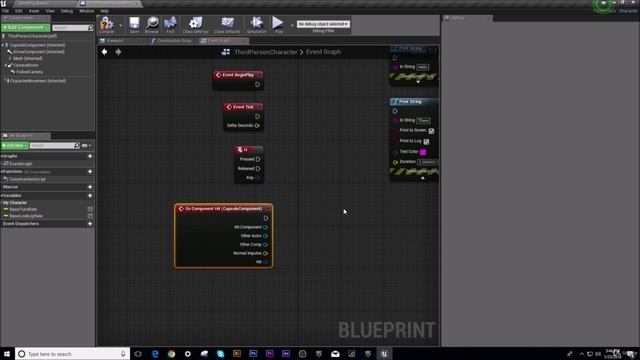Compile the blueprint using Compile icon
This screenshot has width=640, height=360.
click(x=107, y=24)
